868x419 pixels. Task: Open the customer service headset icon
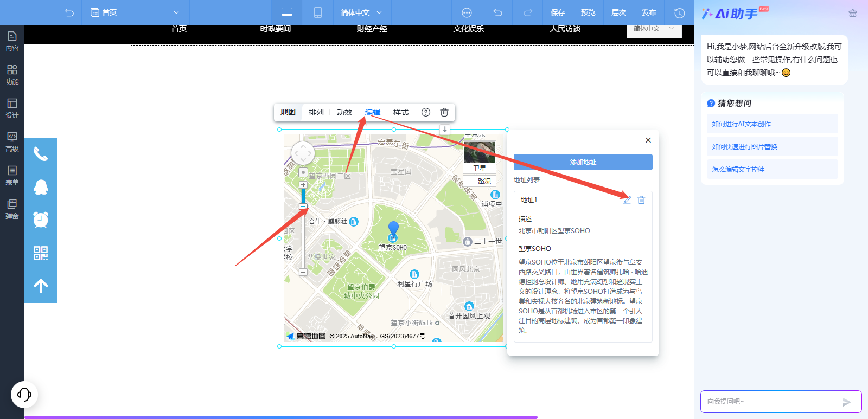[24, 394]
